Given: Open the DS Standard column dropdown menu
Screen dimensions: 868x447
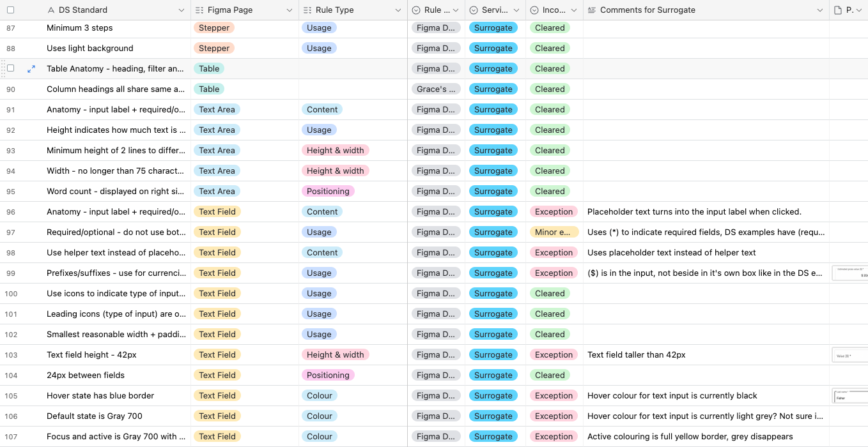Looking at the screenshot, I should pyautogui.click(x=182, y=10).
